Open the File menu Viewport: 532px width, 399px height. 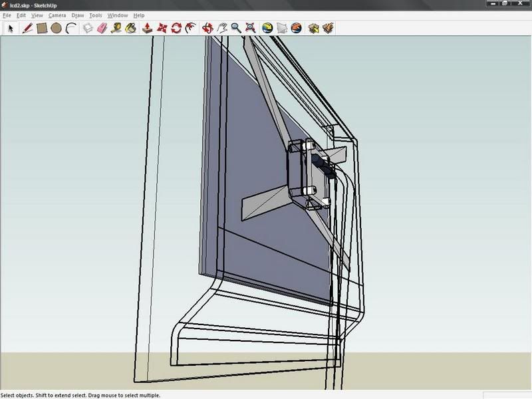point(7,15)
